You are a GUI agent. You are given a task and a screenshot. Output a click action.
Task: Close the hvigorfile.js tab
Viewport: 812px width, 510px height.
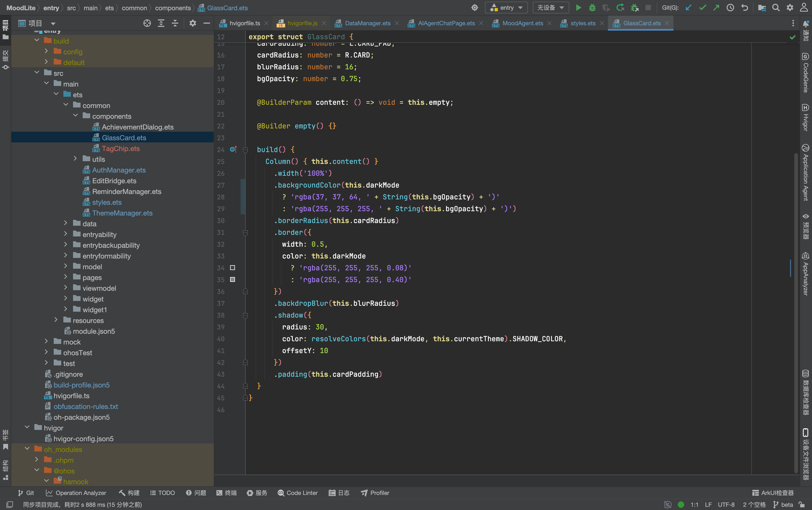[324, 23]
